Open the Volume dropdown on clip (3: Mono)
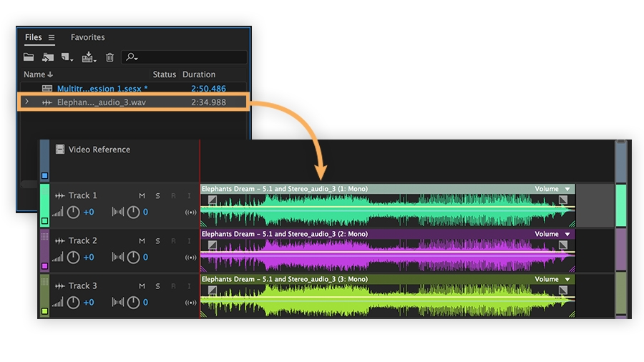Viewport: 644px width, 362px height. pyautogui.click(x=567, y=280)
